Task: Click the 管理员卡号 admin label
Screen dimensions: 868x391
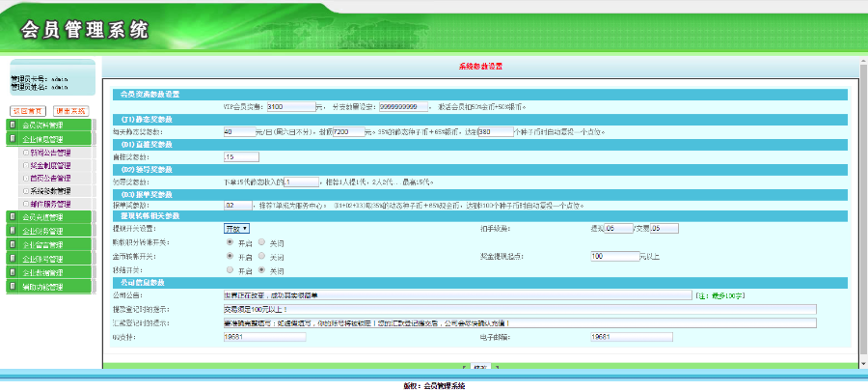Action: [x=40, y=79]
